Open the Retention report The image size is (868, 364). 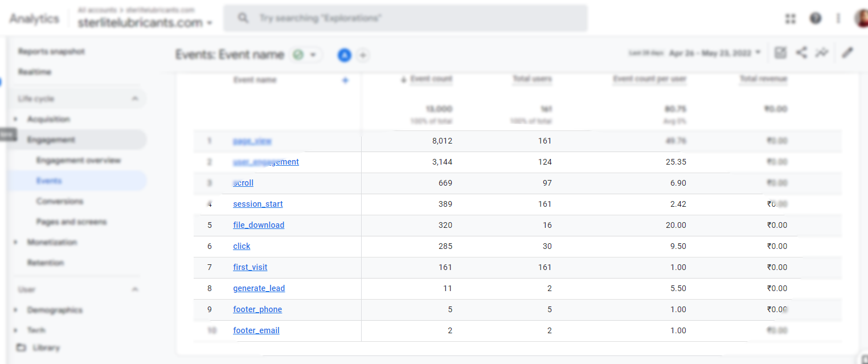tap(46, 263)
